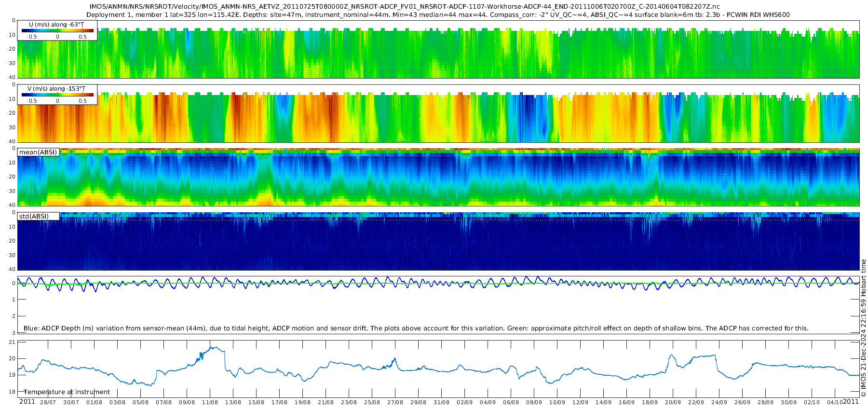The width and height of the screenshot is (868, 410).
Task: Click the '31/08' date tick label
Action: (x=441, y=402)
